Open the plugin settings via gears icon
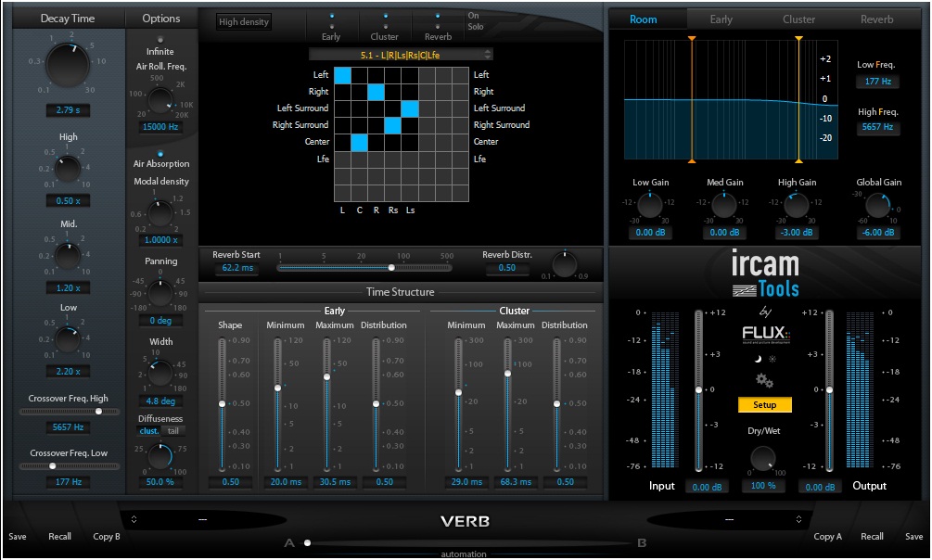 click(x=763, y=380)
